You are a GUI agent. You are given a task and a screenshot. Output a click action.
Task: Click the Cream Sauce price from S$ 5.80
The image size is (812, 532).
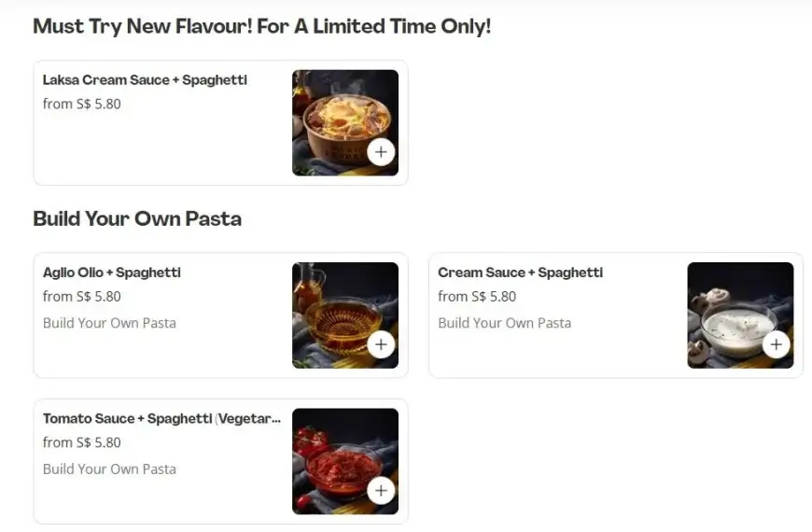(477, 297)
